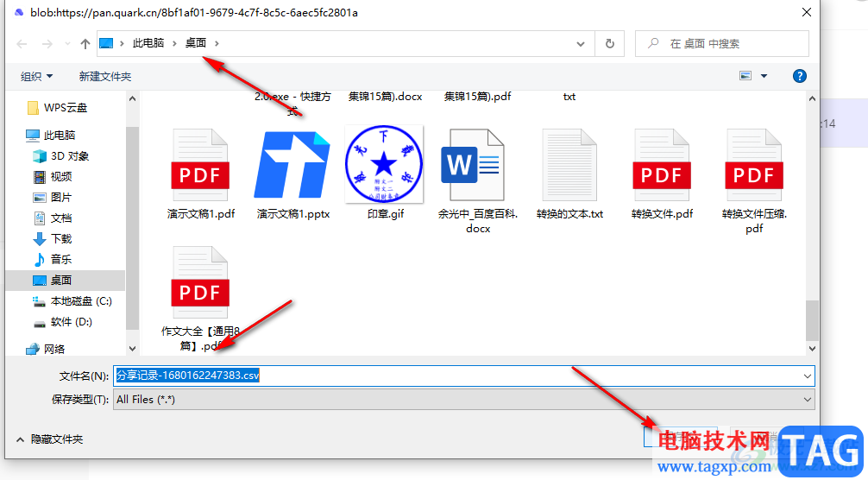Open the filename history dropdown arrow
The height and width of the screenshot is (480, 868).
(x=807, y=376)
